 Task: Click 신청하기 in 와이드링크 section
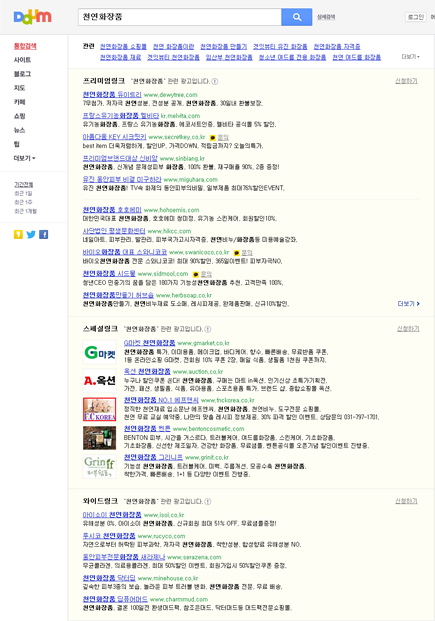[406, 501]
